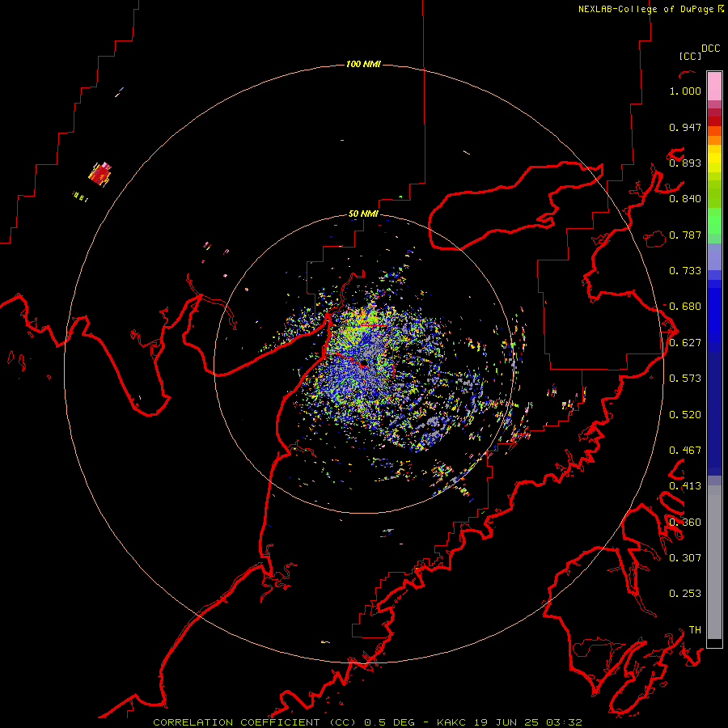Click the 0.627 scale value
This screenshot has width=728, height=728.
(x=685, y=343)
